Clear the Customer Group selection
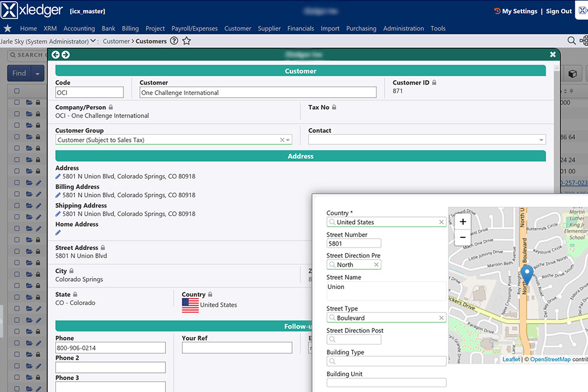This screenshot has width=588, height=392. [x=282, y=140]
